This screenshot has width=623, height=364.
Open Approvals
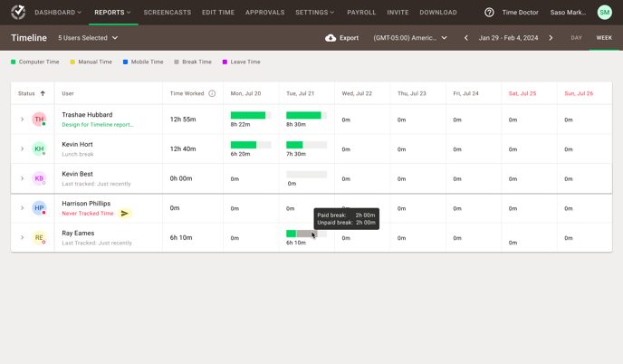pyautogui.click(x=265, y=13)
